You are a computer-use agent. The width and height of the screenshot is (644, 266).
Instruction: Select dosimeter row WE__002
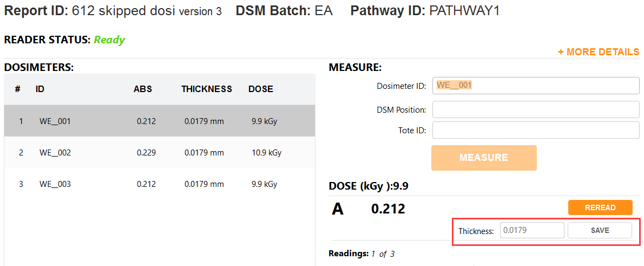click(x=160, y=153)
